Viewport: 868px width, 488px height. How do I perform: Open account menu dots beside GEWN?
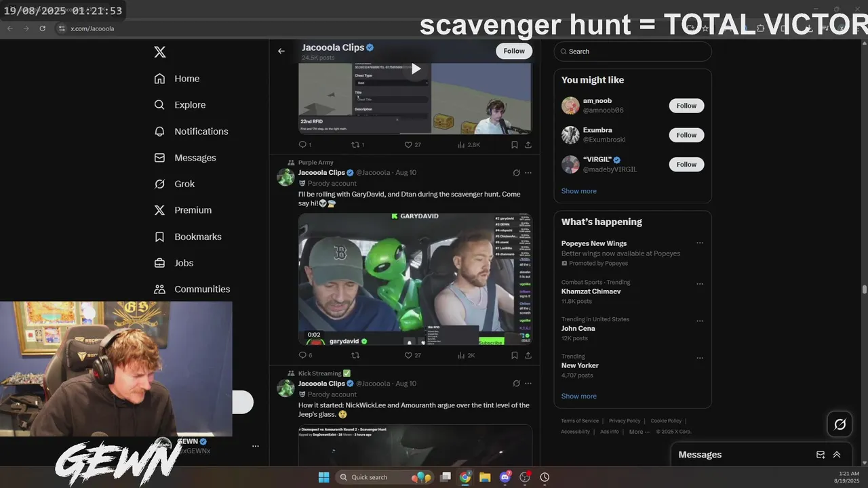(256, 446)
